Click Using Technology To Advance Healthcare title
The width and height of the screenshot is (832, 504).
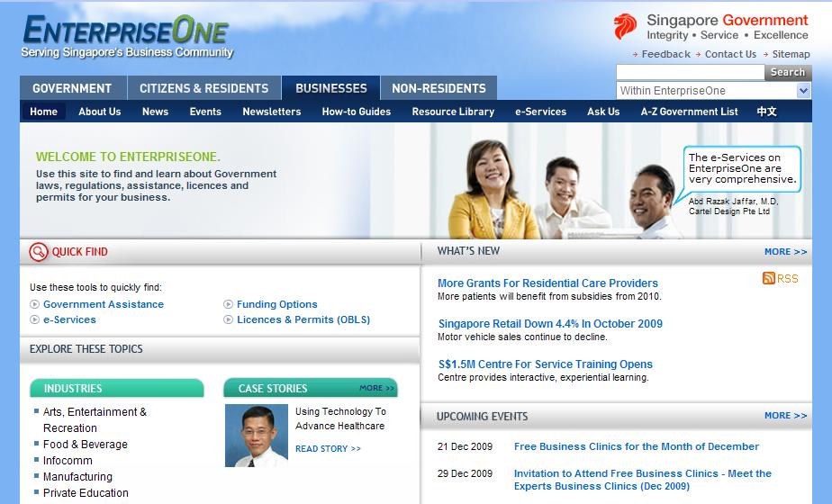(340, 418)
